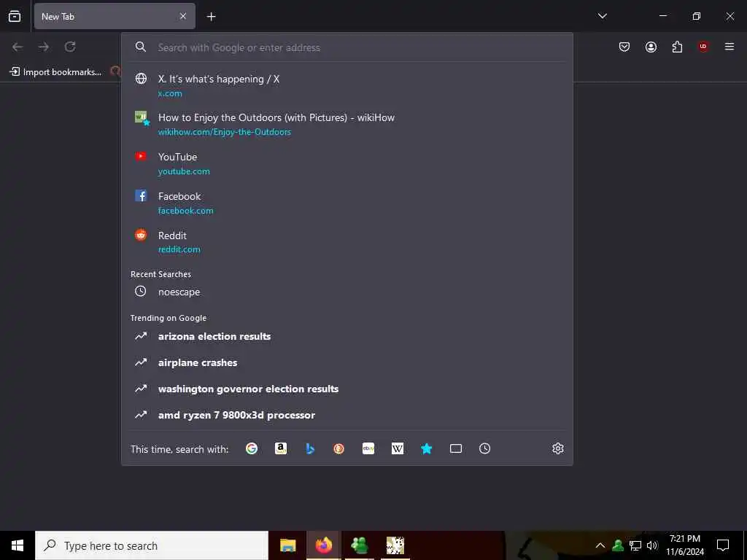This screenshot has height=560, width=747.
Task: Search this time with Amazon icon
Action: click(x=281, y=448)
